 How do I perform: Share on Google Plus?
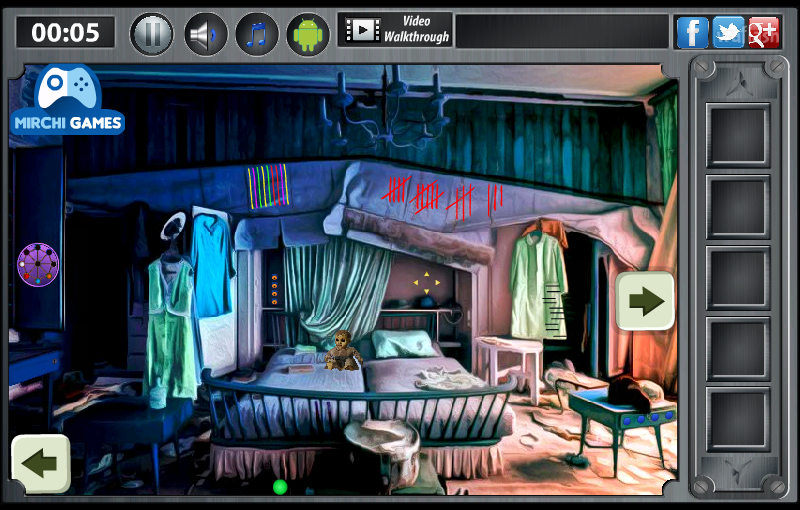pyautogui.click(x=764, y=32)
